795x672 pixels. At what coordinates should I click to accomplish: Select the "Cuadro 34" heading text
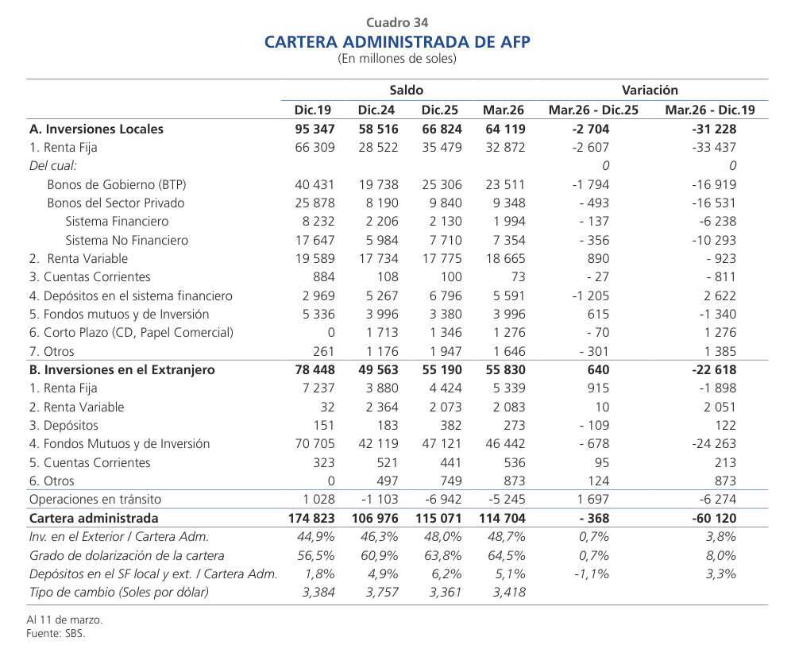point(397,23)
